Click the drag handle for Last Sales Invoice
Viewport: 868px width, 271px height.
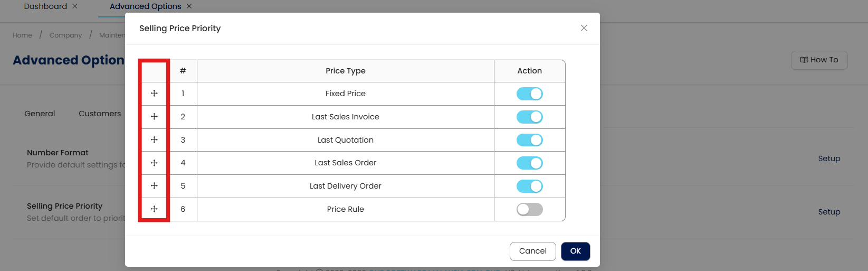click(x=154, y=116)
